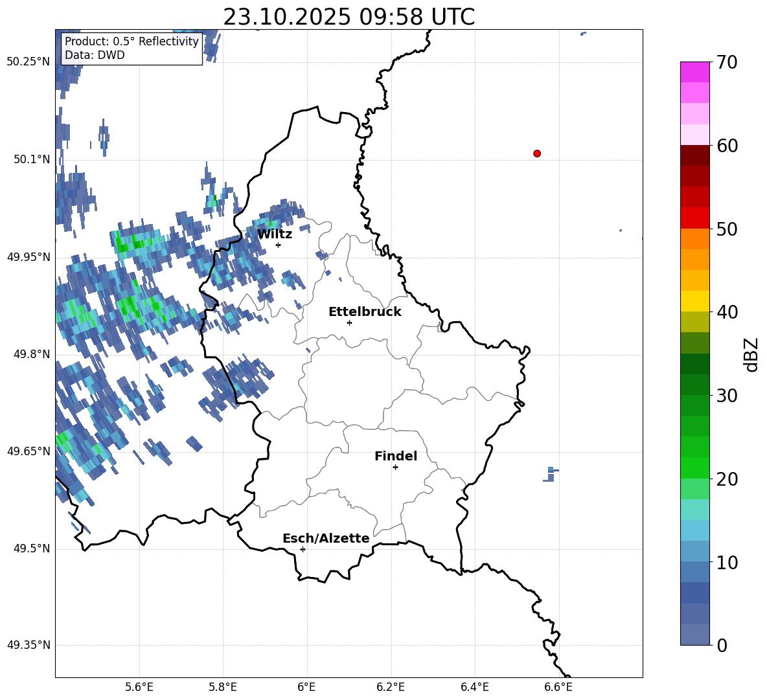
Task: Click the 49.8°N latitude label
Action: [32, 354]
